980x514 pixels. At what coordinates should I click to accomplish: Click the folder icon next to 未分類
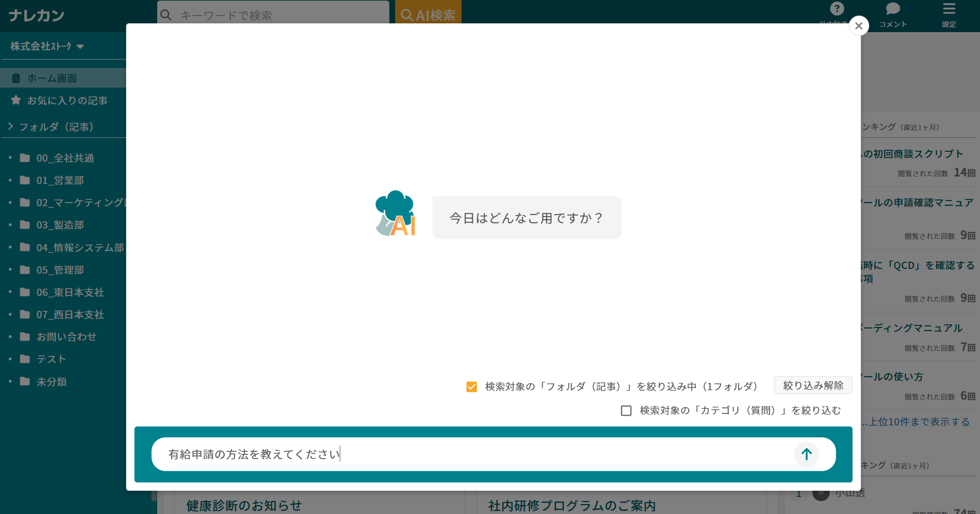point(25,381)
